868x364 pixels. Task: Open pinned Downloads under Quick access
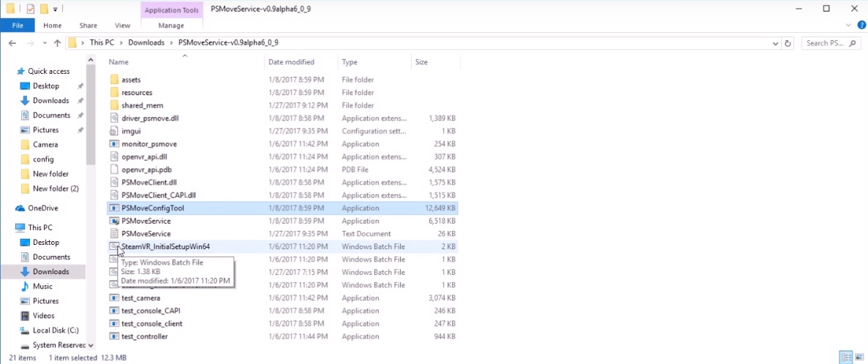click(51, 100)
